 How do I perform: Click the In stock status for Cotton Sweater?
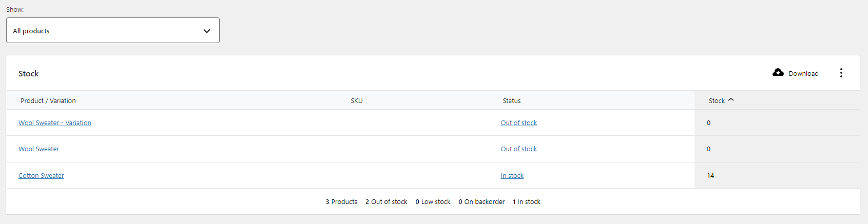pyautogui.click(x=512, y=176)
